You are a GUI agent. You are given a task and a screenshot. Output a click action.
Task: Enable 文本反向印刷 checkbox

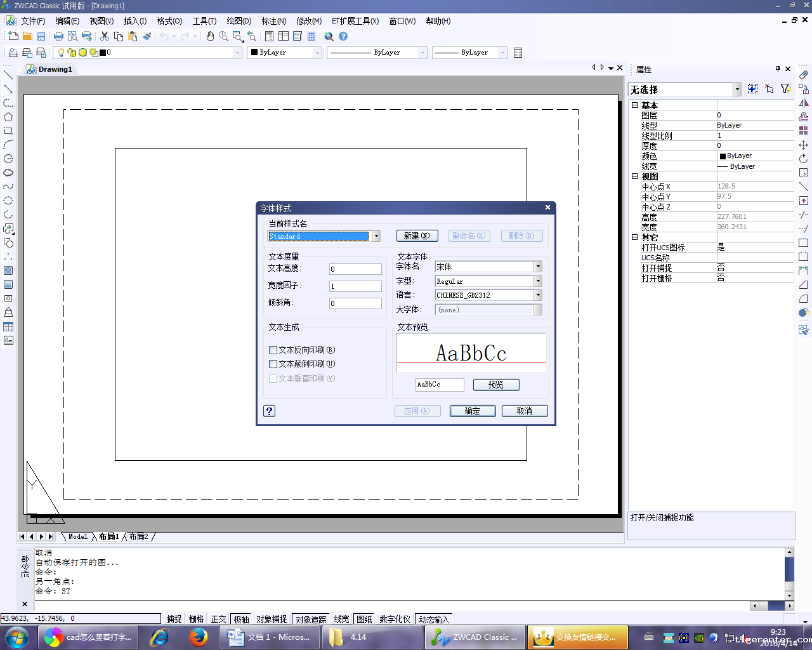click(273, 350)
